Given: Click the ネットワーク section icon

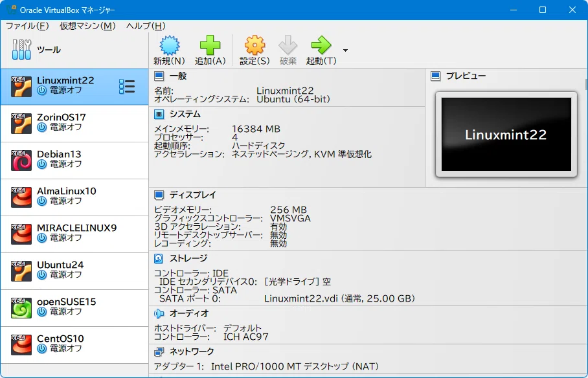Looking at the screenshot, I should [x=159, y=351].
